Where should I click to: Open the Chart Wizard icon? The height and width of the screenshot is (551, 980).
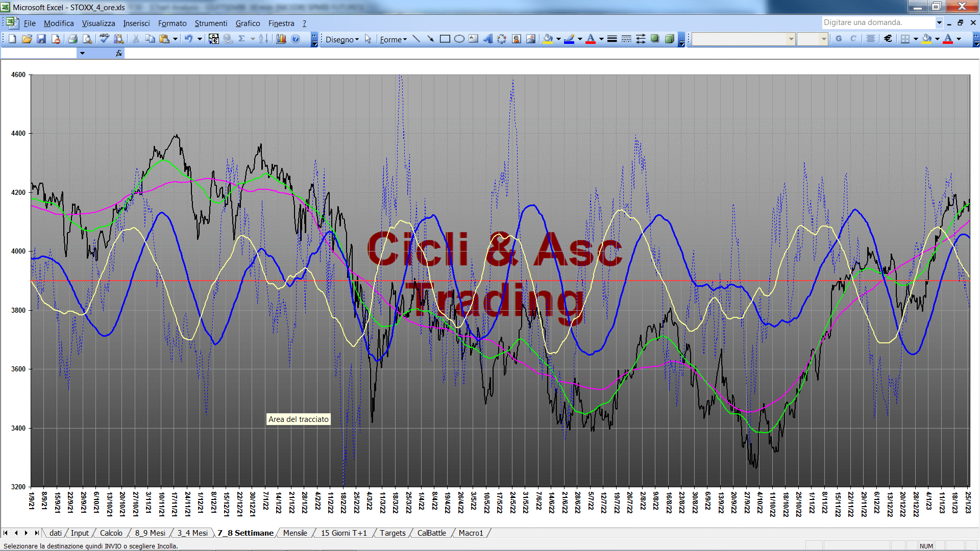[x=281, y=39]
